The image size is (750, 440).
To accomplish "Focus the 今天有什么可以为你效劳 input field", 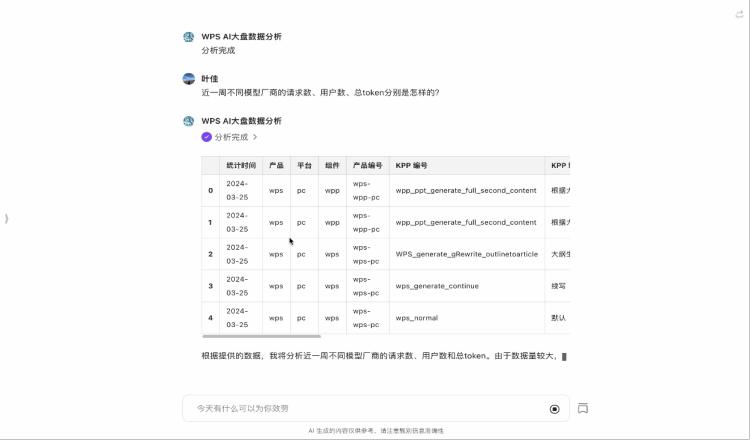I will (x=376, y=408).
